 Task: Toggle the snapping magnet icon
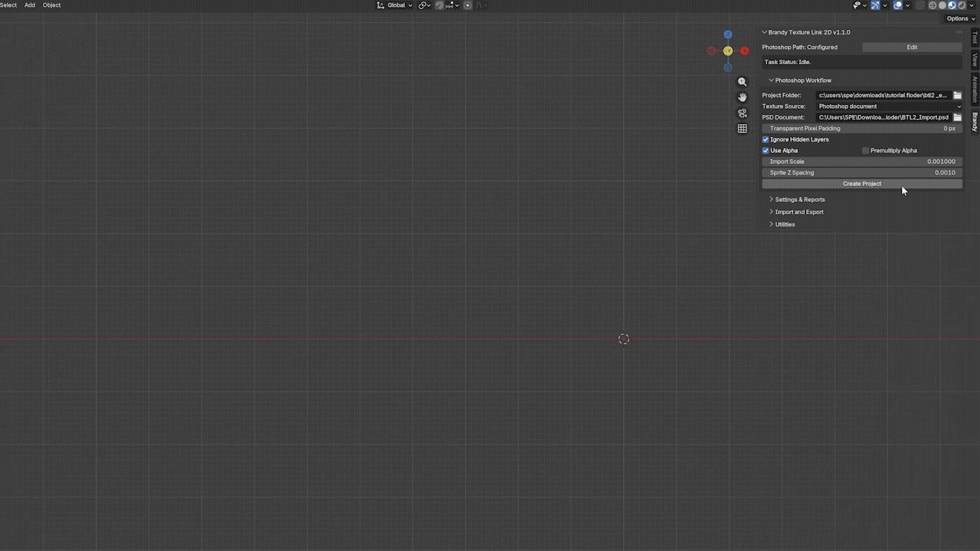pos(439,5)
